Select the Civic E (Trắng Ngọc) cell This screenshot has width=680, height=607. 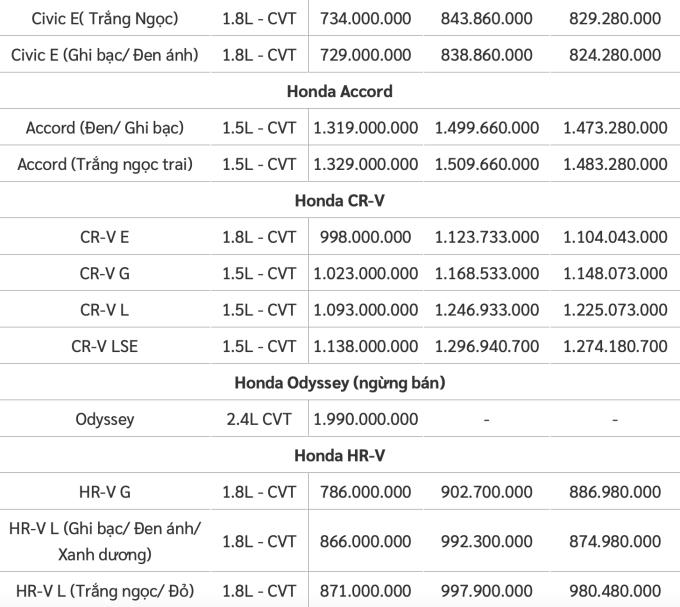tap(105, 18)
